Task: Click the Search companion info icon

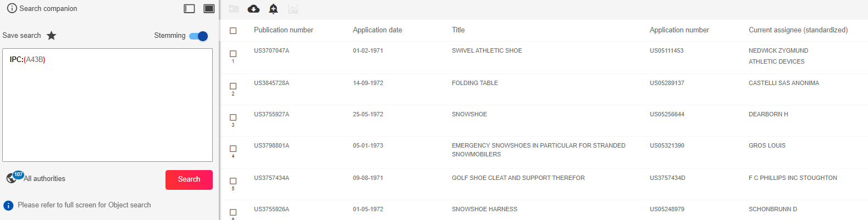Action: coord(12,8)
